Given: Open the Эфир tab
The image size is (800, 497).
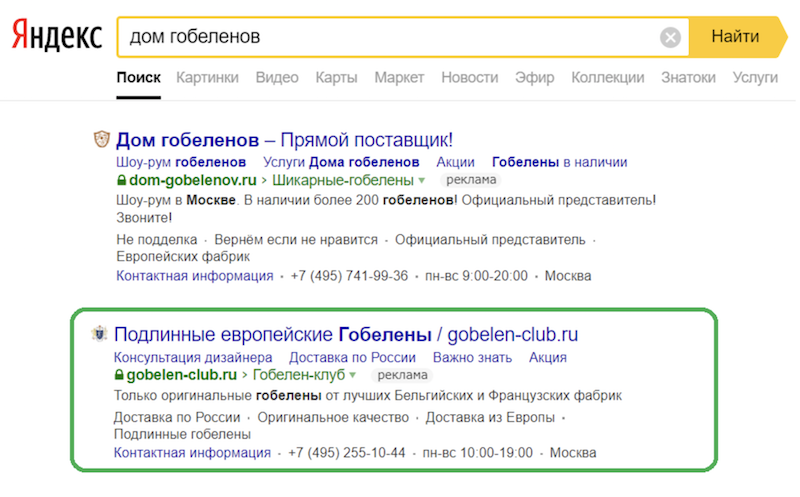Looking at the screenshot, I should (x=534, y=78).
